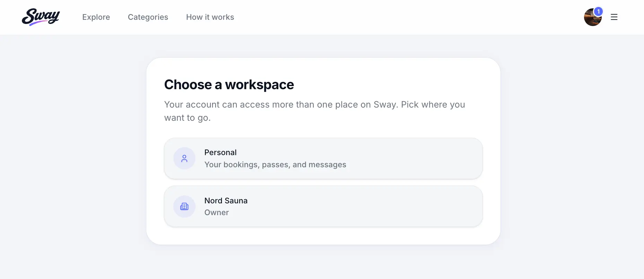Click the Sway logo
The width and height of the screenshot is (644, 279).
[41, 17]
